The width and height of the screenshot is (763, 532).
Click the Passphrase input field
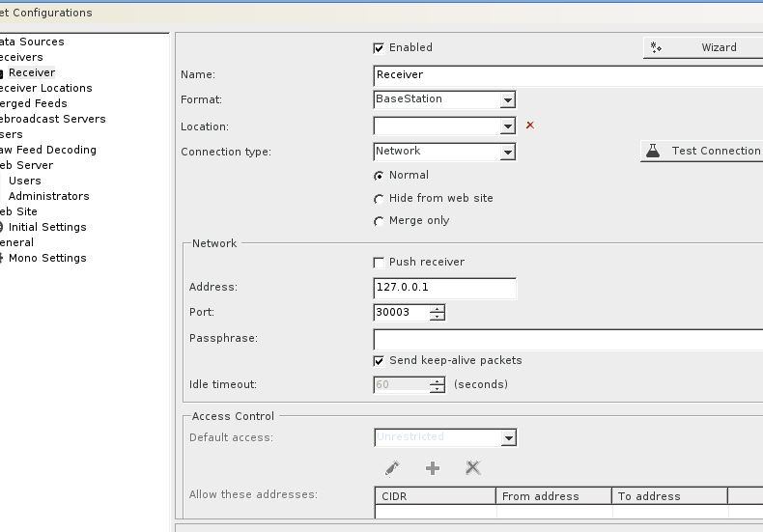(568, 340)
